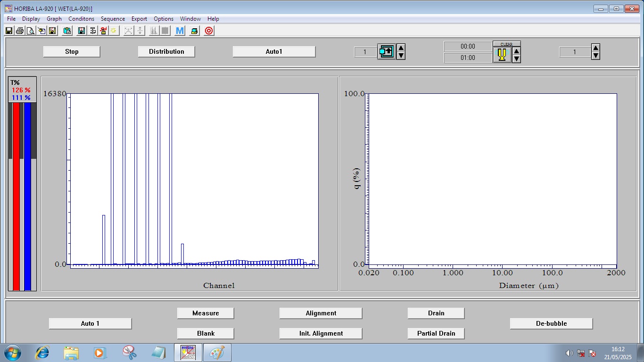This screenshot has height=362, width=644.
Task: Click the up arrow beside the rightmost counter
Action: pyautogui.click(x=595, y=48)
